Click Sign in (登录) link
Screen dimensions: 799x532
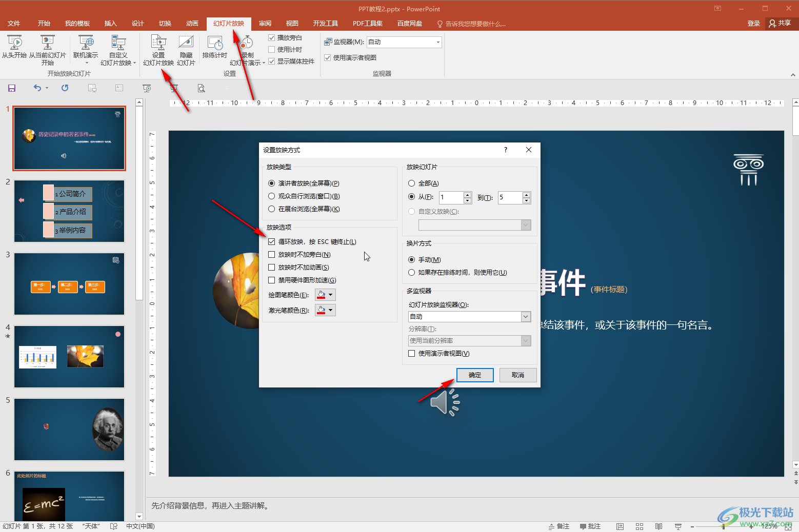753,24
